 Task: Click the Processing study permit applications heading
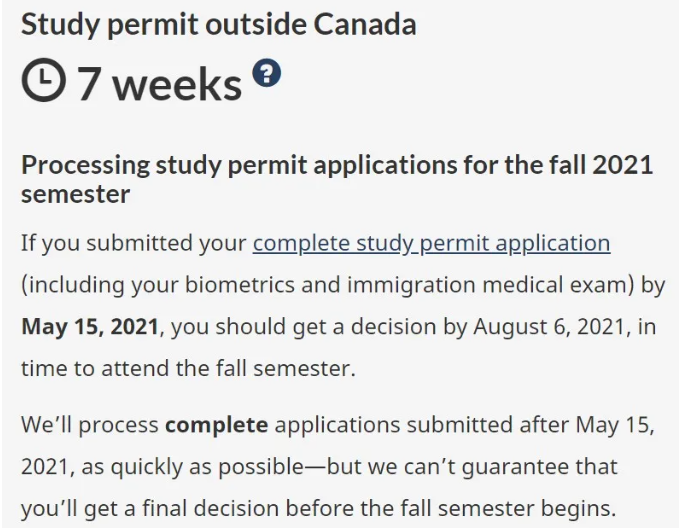(x=337, y=179)
